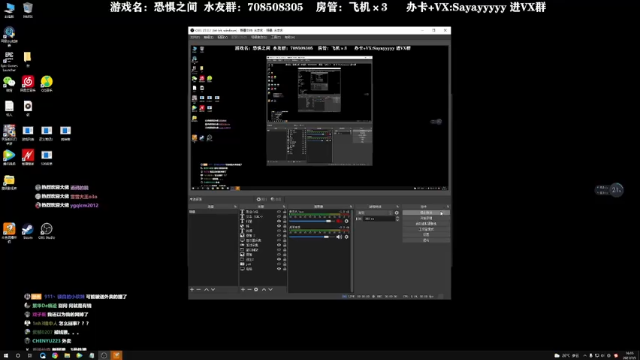The height and width of the screenshot is (360, 640).
Task: Select the first scene in the Scenes list
Action: pos(213,212)
